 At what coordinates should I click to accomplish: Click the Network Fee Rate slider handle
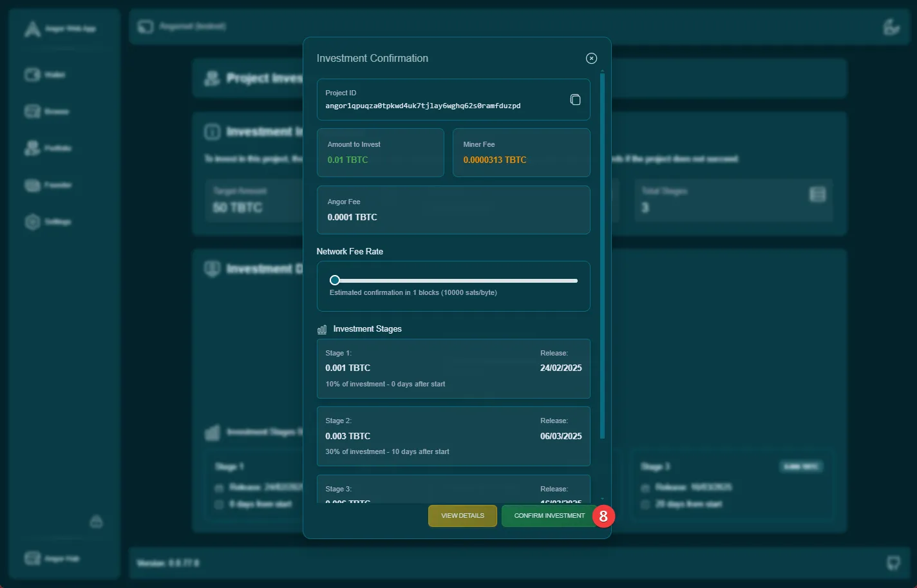(x=335, y=280)
